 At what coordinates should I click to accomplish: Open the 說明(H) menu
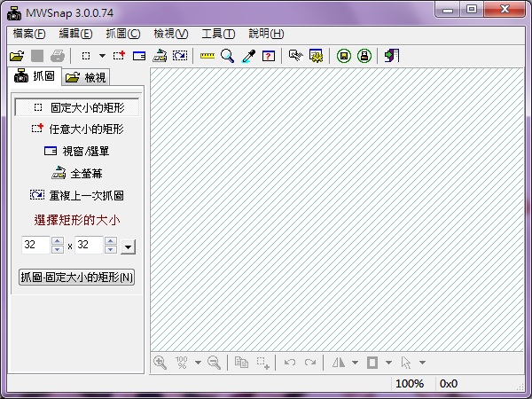click(x=266, y=34)
